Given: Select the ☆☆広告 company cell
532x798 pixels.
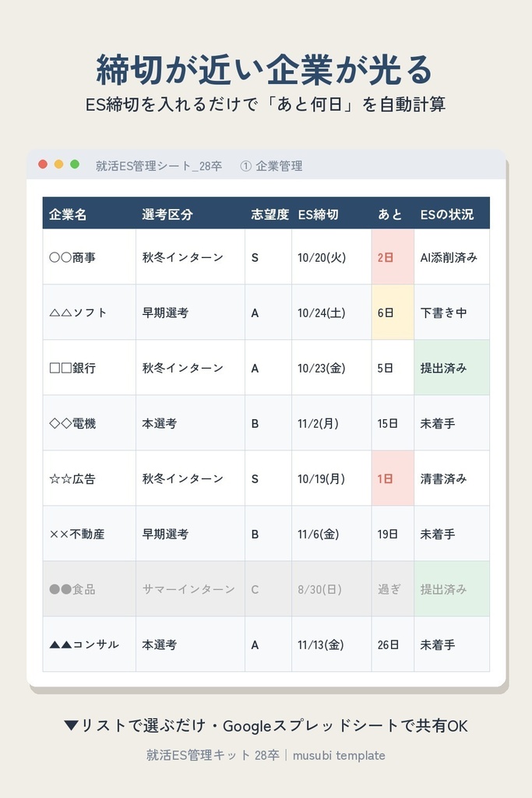Looking at the screenshot, I should click(x=89, y=478).
